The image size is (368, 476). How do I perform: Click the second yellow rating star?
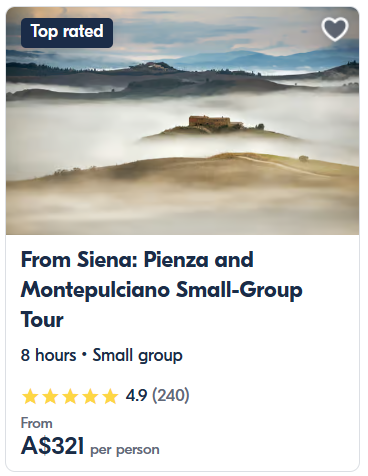(x=50, y=396)
